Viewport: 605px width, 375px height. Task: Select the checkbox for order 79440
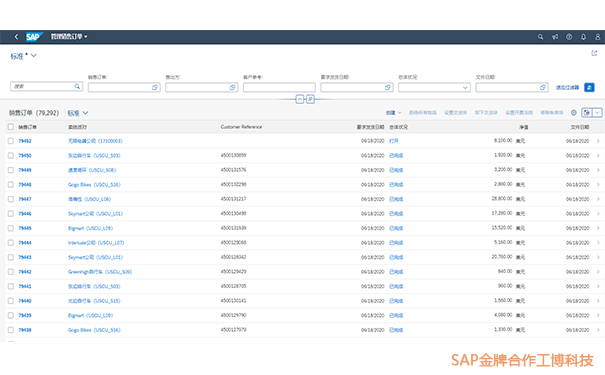coord(11,301)
